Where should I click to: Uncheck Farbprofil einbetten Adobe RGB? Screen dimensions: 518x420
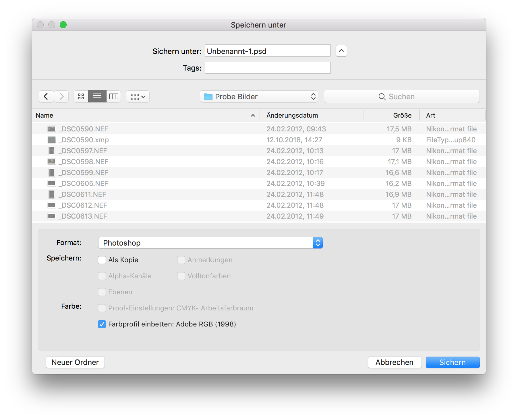(x=102, y=324)
